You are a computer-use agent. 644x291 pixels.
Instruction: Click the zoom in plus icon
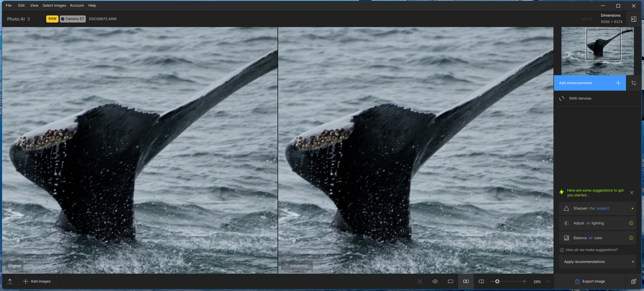pyautogui.click(x=524, y=281)
